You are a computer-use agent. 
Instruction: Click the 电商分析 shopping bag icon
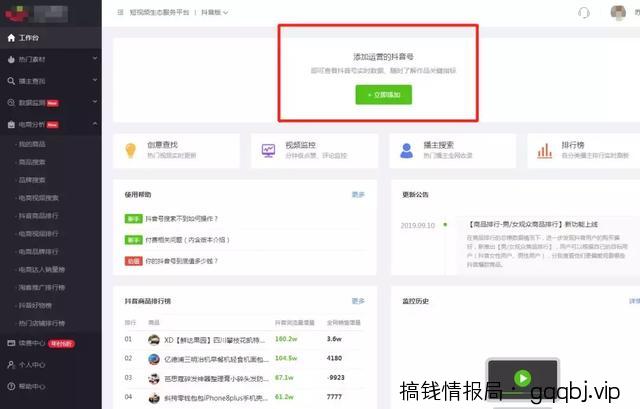coord(11,124)
